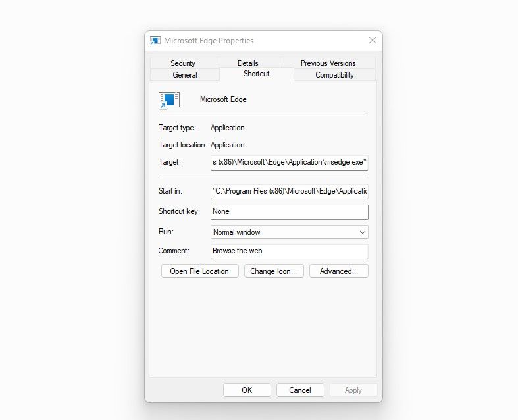The image size is (518, 420).
Task: Confirm the dialog with OK
Action: pyautogui.click(x=247, y=390)
